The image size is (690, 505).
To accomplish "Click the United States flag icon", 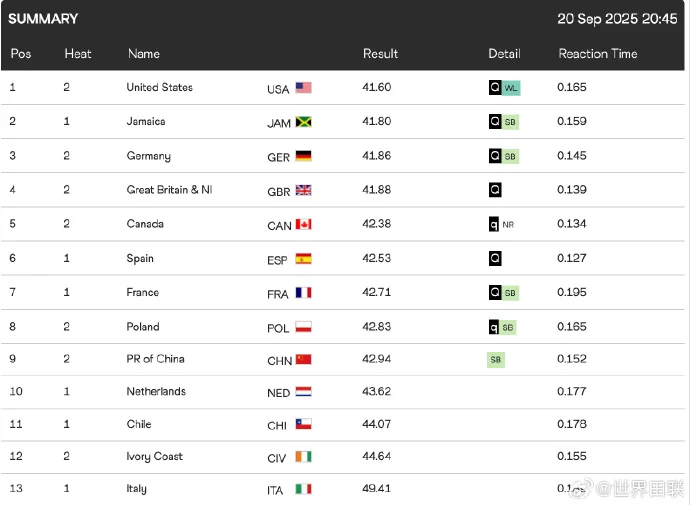I will point(304,88).
